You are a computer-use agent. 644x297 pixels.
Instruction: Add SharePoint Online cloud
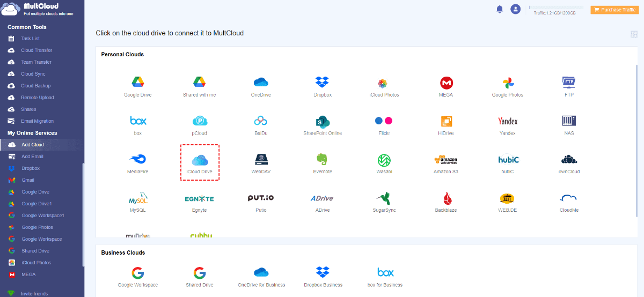pos(323,125)
